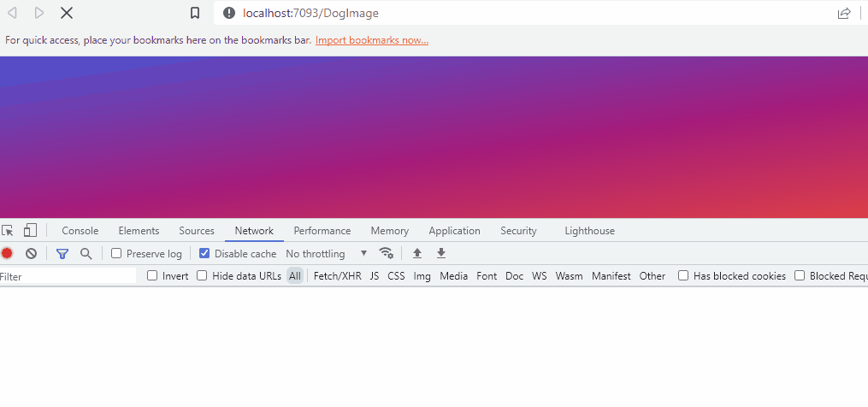Filter requests by Manifest

click(x=611, y=276)
